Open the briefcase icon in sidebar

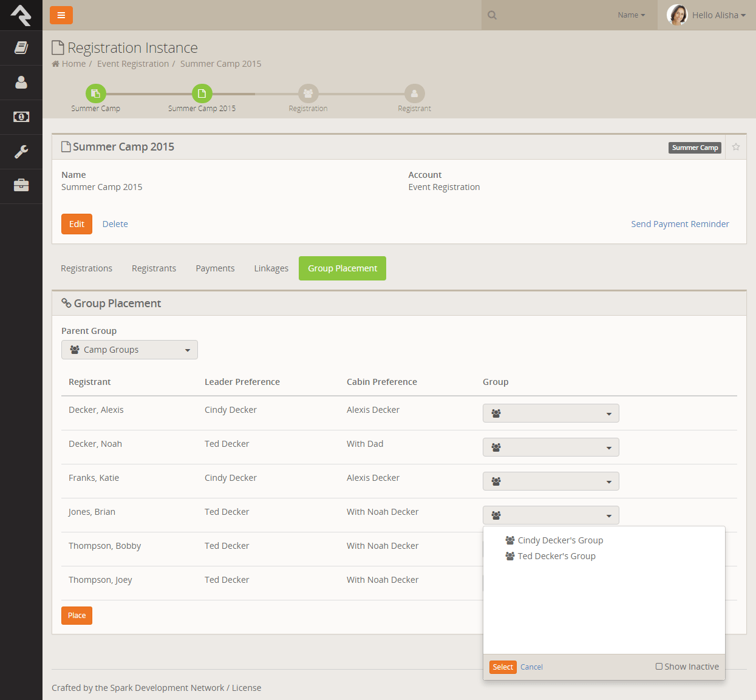click(x=21, y=185)
